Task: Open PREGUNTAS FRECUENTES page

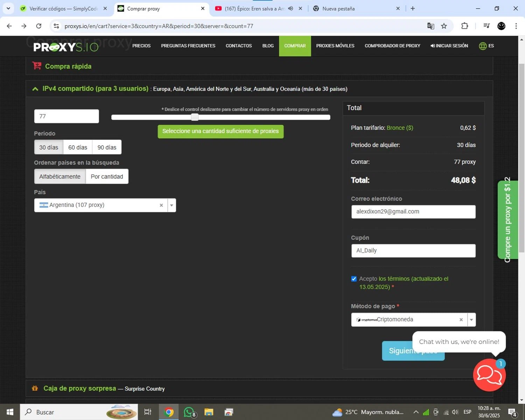Action: [188, 46]
